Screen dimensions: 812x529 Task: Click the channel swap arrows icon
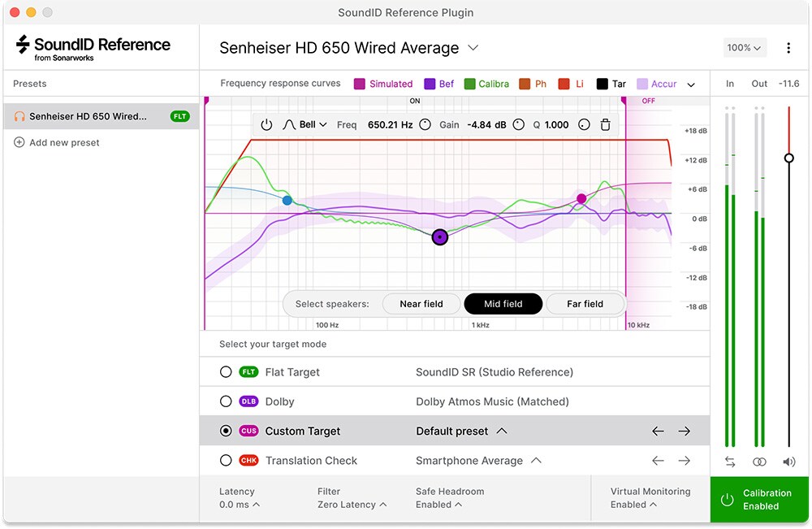point(730,462)
